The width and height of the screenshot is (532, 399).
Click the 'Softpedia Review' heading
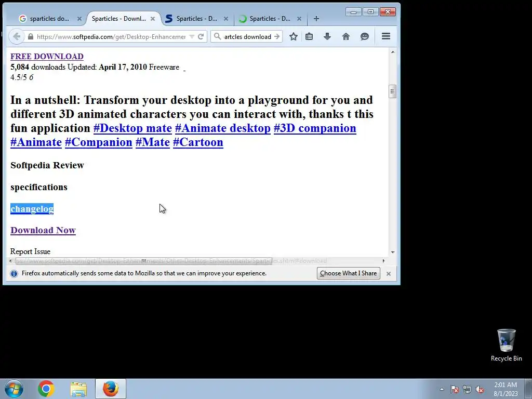point(47,165)
